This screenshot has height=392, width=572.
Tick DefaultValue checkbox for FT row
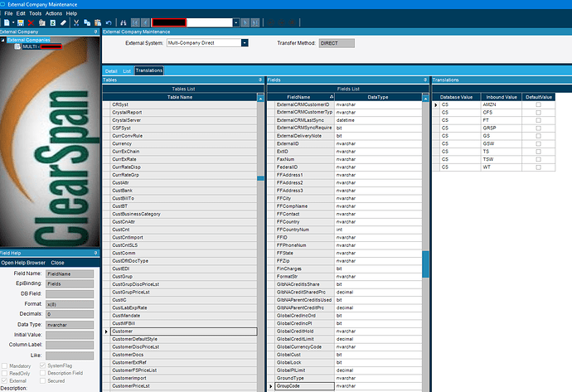pos(538,120)
